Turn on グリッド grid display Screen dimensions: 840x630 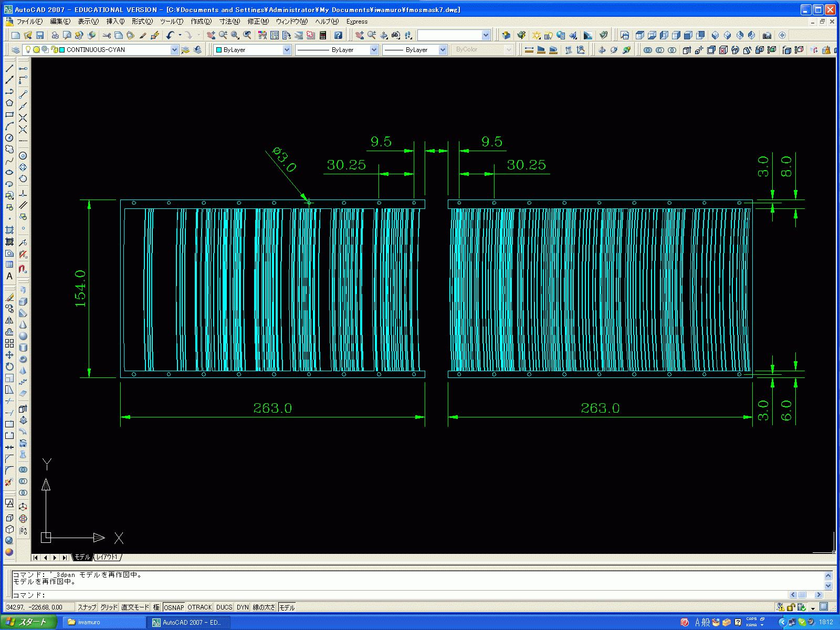point(109,607)
